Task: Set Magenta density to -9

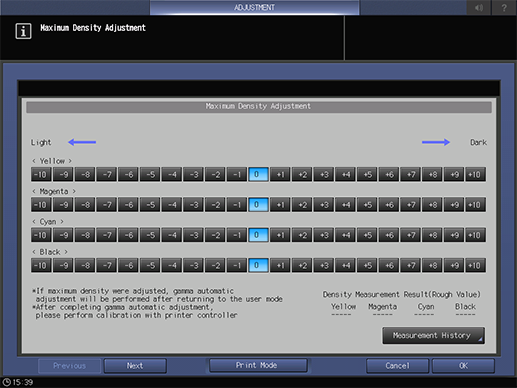Action: (63, 205)
